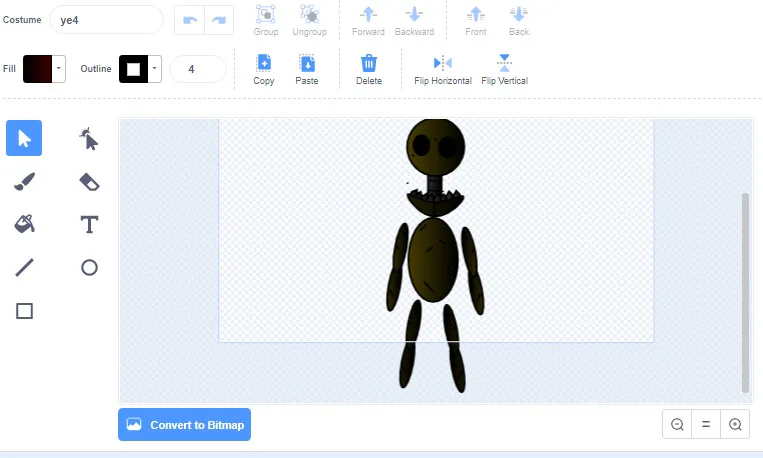Image resolution: width=763 pixels, height=458 pixels.
Task: Open the Fill color dropdown arrow
Action: [58, 69]
